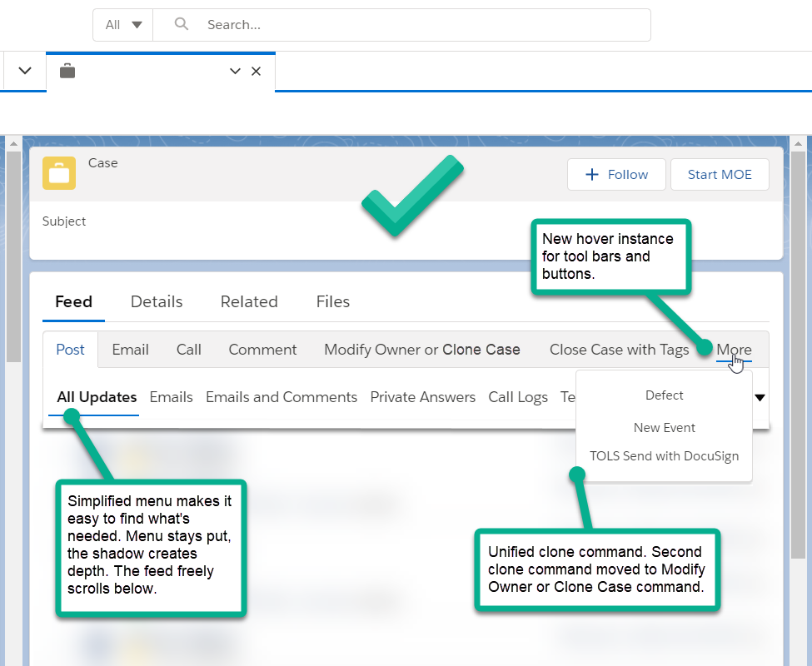Select Close Case with Tags action
The image size is (812, 666).
(x=619, y=350)
